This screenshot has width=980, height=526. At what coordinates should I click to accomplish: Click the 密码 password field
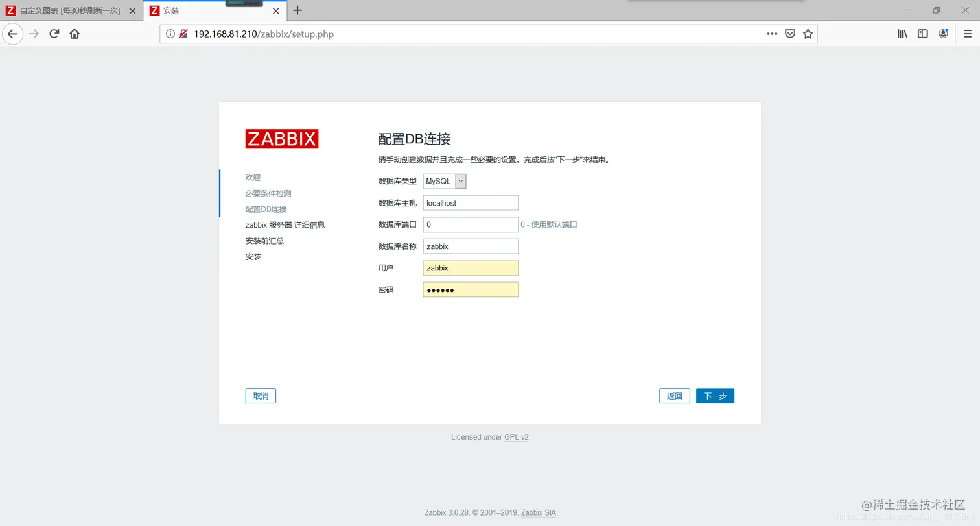[471, 289]
